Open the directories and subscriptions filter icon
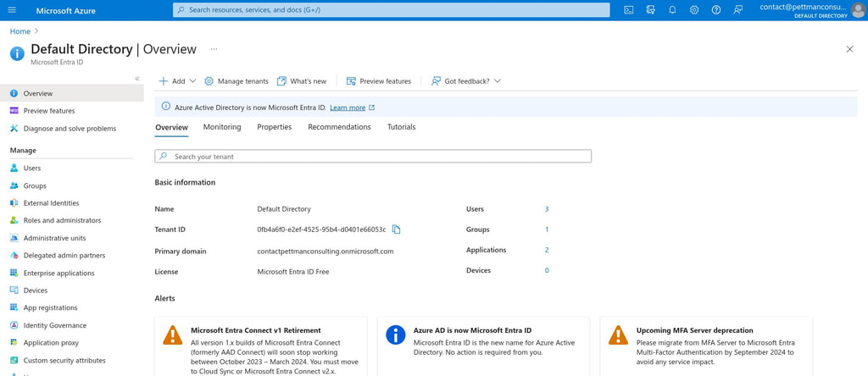 pyautogui.click(x=650, y=10)
